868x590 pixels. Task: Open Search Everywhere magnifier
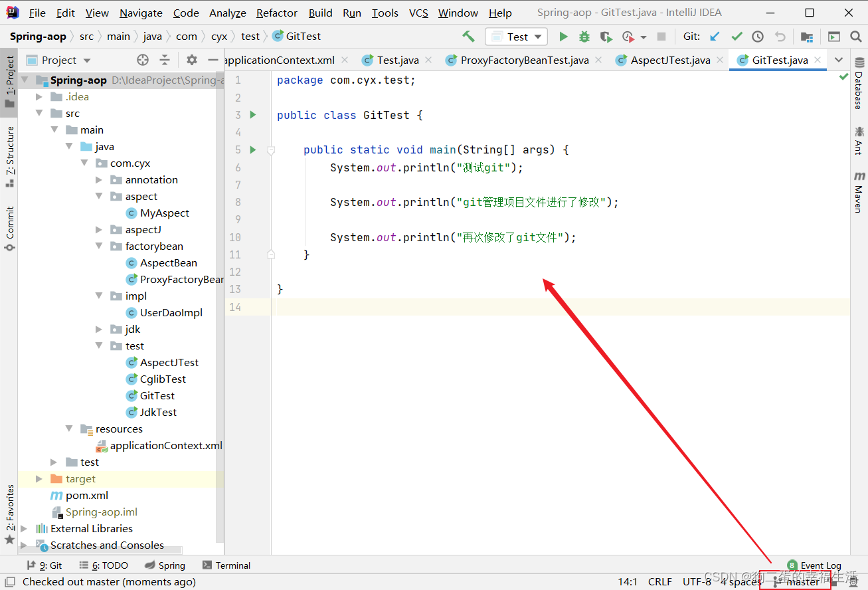[855, 37]
